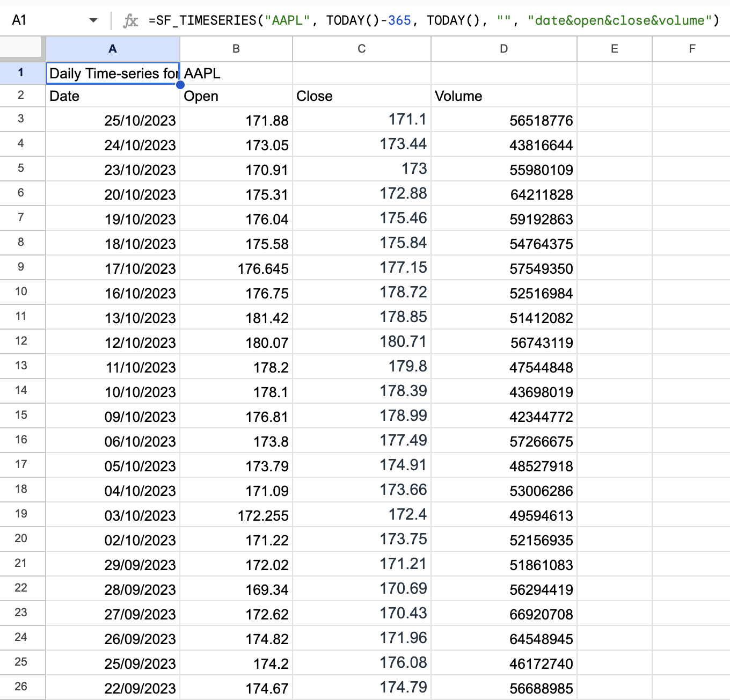Select column E header

point(615,49)
